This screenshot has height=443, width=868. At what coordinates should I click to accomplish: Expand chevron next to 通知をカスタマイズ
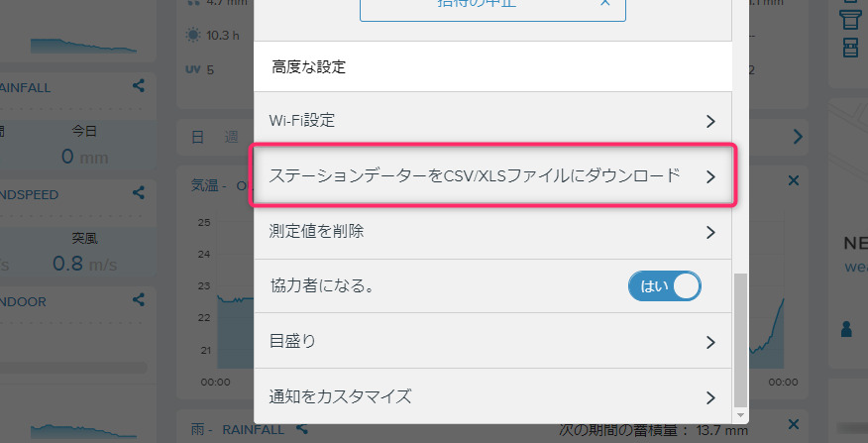pyautogui.click(x=710, y=397)
